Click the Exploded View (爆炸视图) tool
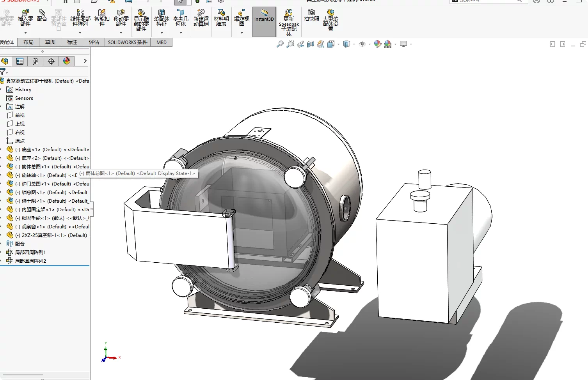Image resolution: width=588 pixels, height=380 pixels. tap(242, 18)
